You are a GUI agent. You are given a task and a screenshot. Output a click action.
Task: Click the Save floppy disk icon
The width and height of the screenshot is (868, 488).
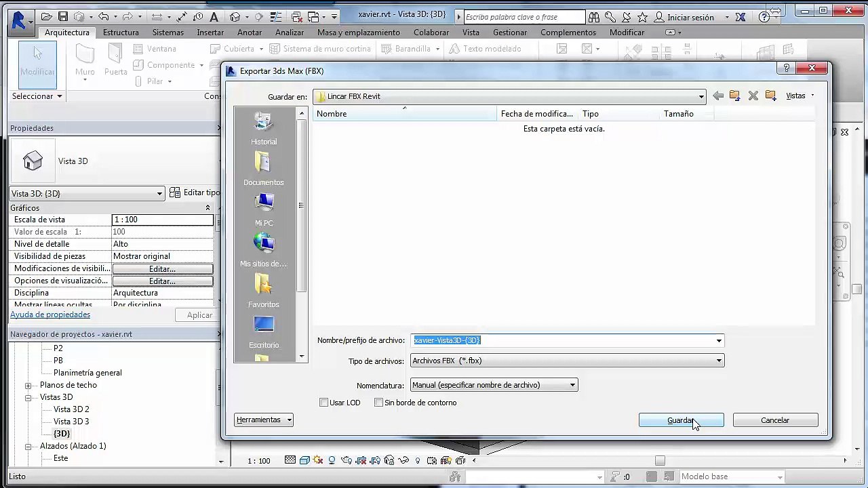(x=63, y=17)
